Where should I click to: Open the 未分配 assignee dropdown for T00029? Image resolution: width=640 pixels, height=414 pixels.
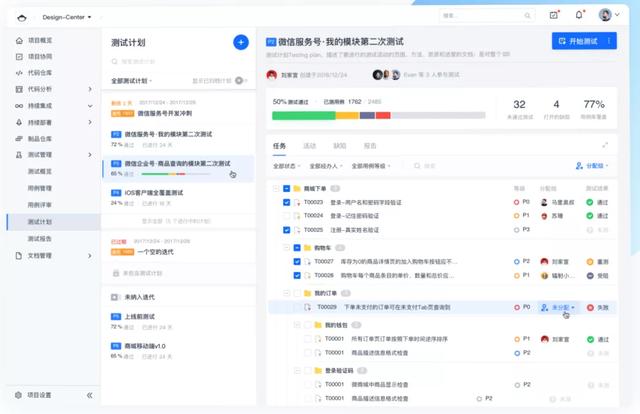(x=558, y=307)
